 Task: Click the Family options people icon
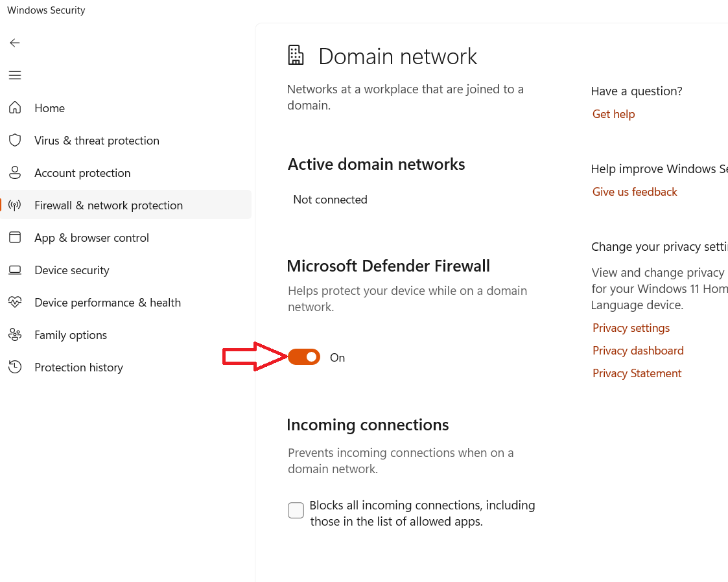tap(15, 335)
